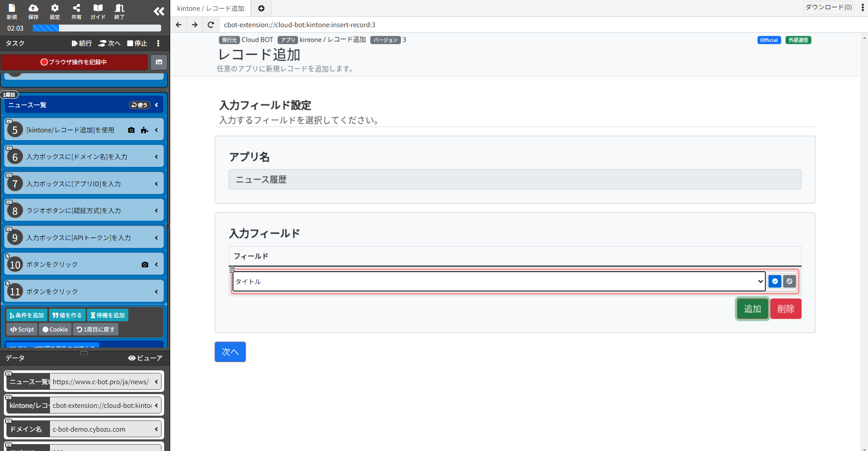Click the camera icon on step 10
868x451 pixels.
point(145,265)
